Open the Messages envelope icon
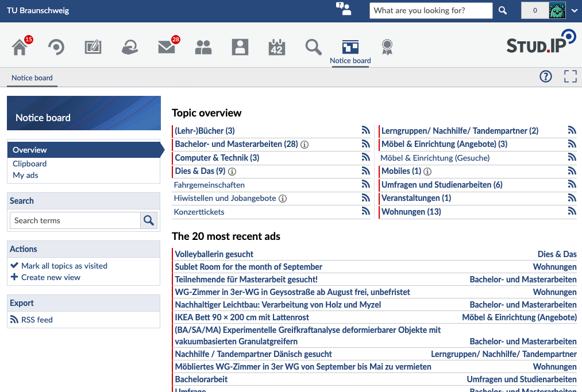Viewport: 582px width, 392px height. 167,47
